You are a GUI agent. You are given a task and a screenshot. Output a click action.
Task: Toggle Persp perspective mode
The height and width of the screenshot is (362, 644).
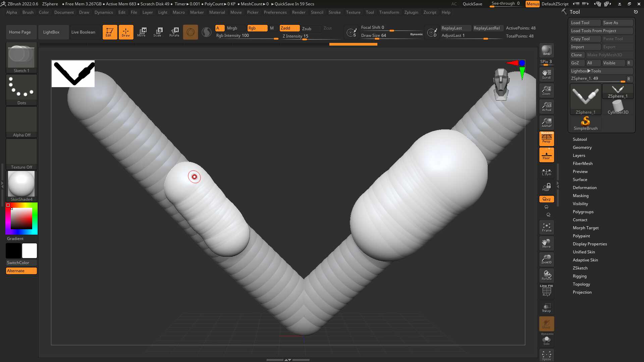(x=546, y=138)
